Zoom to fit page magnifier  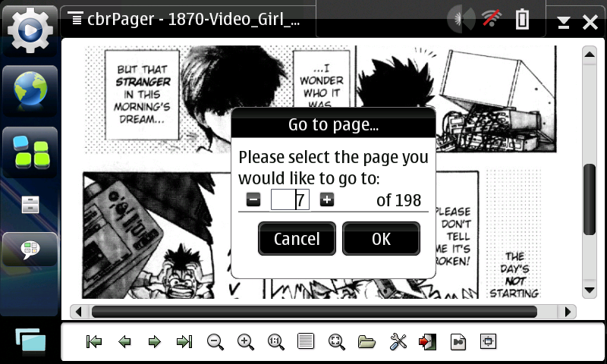click(x=336, y=342)
